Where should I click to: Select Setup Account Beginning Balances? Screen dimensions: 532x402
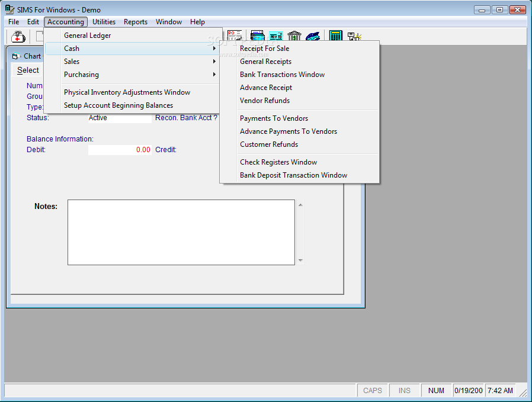(x=132, y=105)
